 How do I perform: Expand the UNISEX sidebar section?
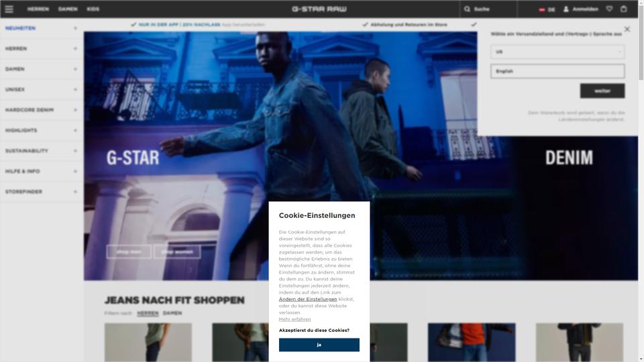pyautogui.click(x=75, y=89)
